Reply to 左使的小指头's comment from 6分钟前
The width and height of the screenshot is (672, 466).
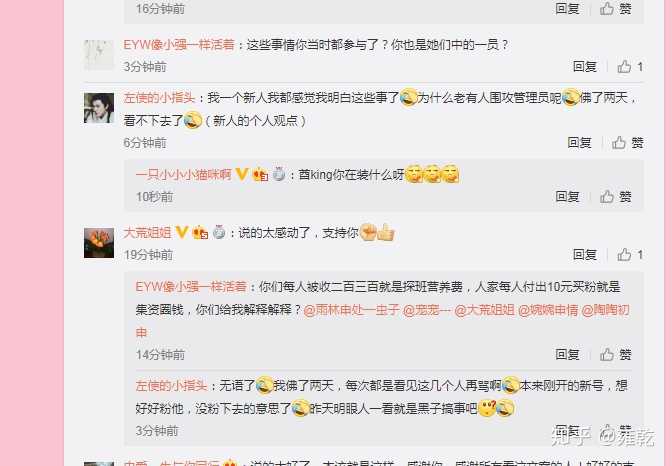[x=579, y=142]
